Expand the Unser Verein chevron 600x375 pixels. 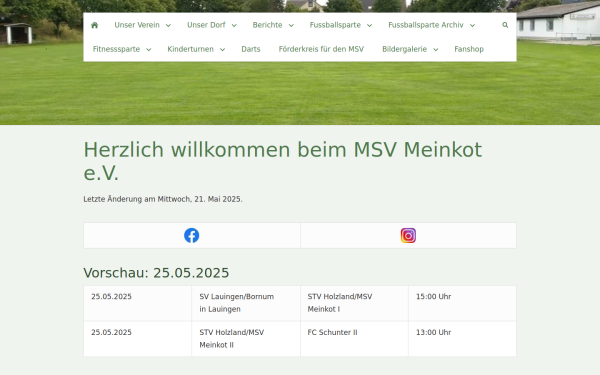[x=168, y=25]
